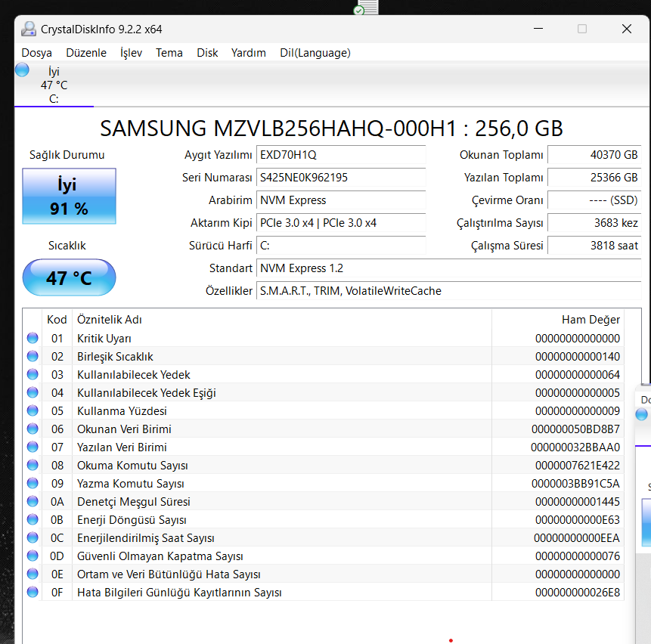Click the status orb for Okuma Komutu Sayısı

pyautogui.click(x=33, y=465)
